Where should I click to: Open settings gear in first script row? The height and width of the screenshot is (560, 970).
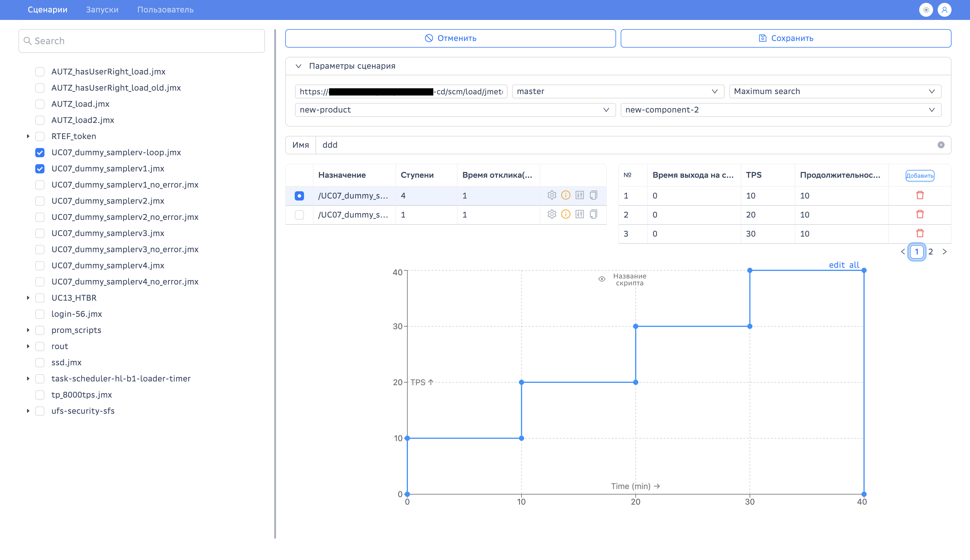tap(552, 195)
